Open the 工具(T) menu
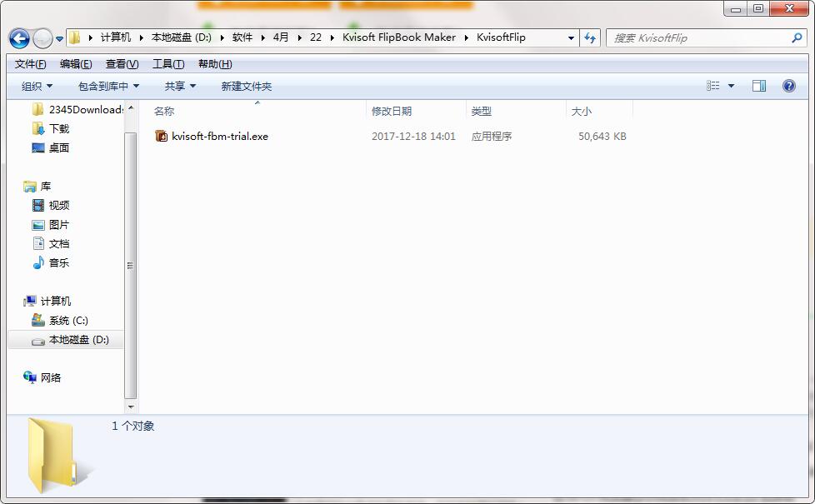815x504 pixels. (x=168, y=64)
